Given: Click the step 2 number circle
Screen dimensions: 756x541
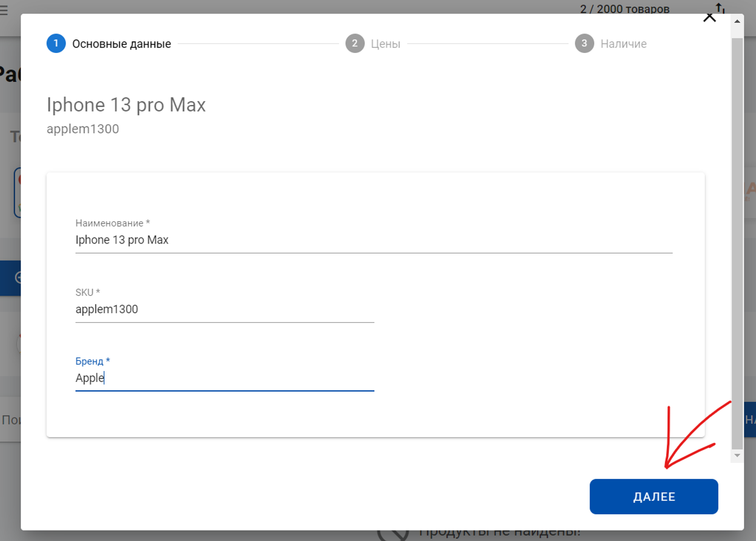Looking at the screenshot, I should coord(355,44).
